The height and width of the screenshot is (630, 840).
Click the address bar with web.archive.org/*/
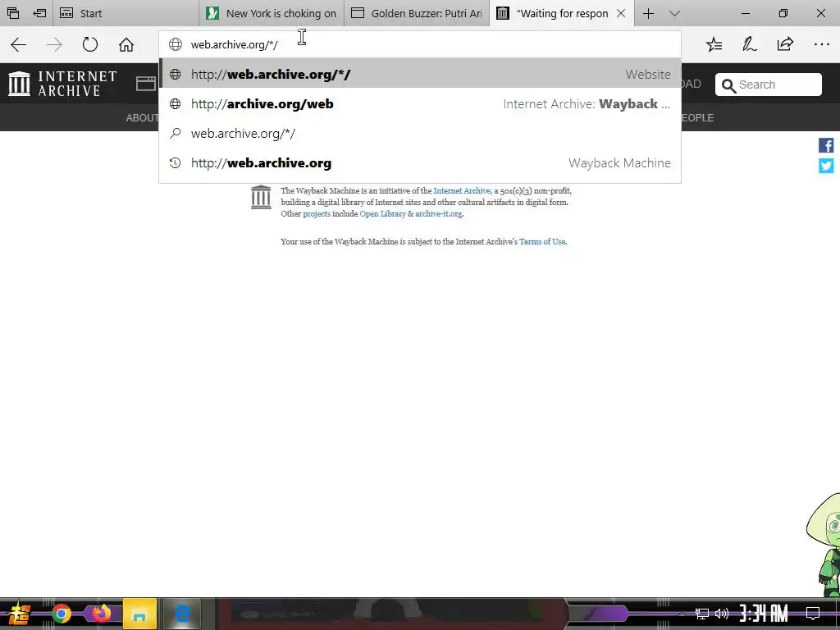[420, 44]
